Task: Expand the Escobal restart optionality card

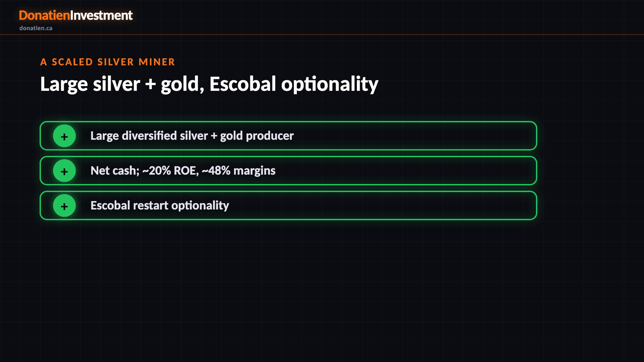Action: click(x=288, y=205)
